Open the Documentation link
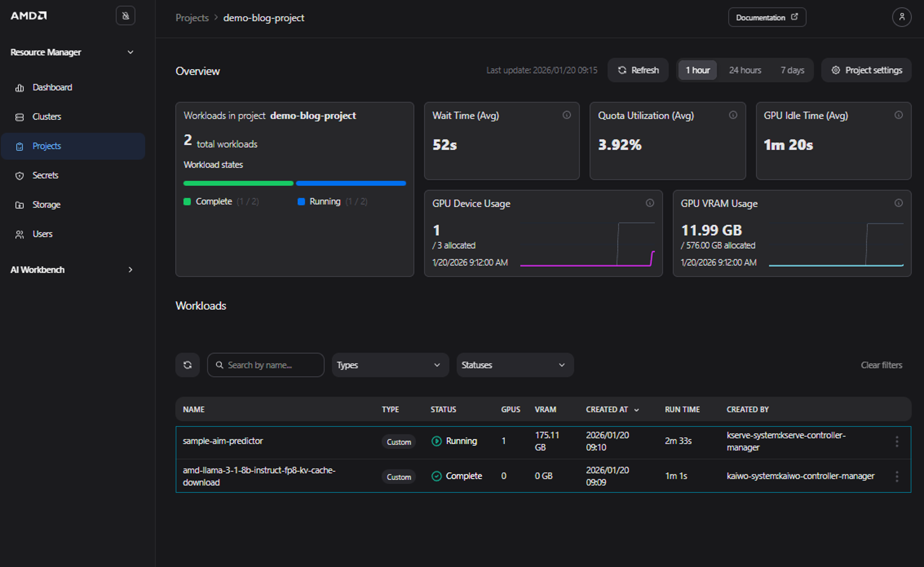The width and height of the screenshot is (924, 567). click(x=767, y=17)
